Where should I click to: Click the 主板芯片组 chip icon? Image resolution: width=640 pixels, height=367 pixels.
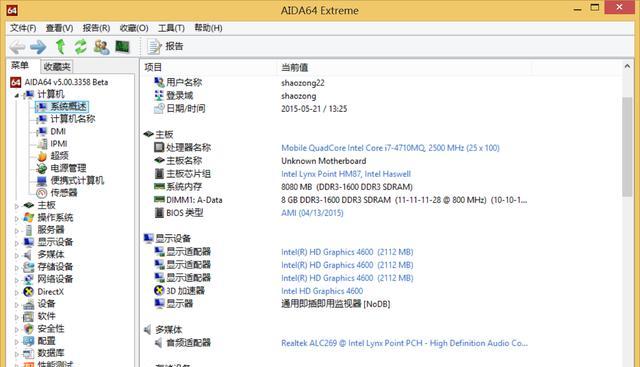point(159,173)
